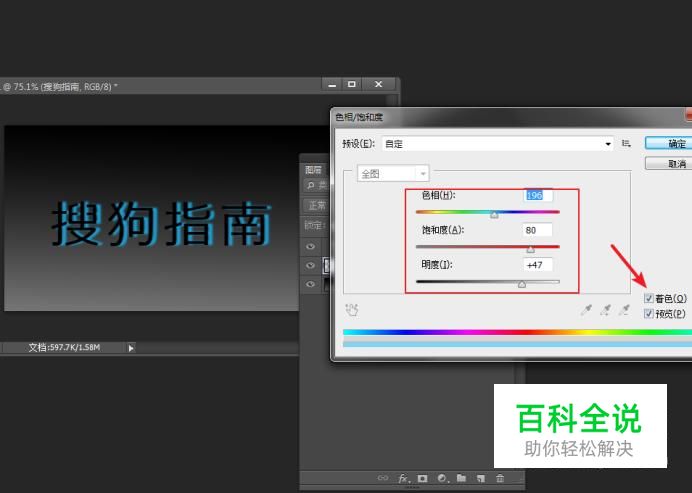The height and width of the screenshot is (493, 692).
Task: Click the 搜狗指南 text on canvas
Action: [162, 223]
